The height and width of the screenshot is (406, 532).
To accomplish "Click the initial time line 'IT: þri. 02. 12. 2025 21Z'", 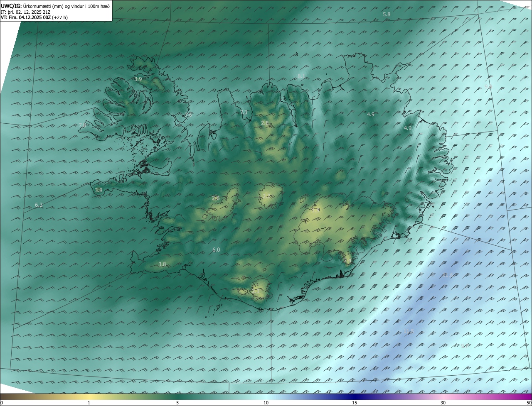I will click(x=26, y=12).
